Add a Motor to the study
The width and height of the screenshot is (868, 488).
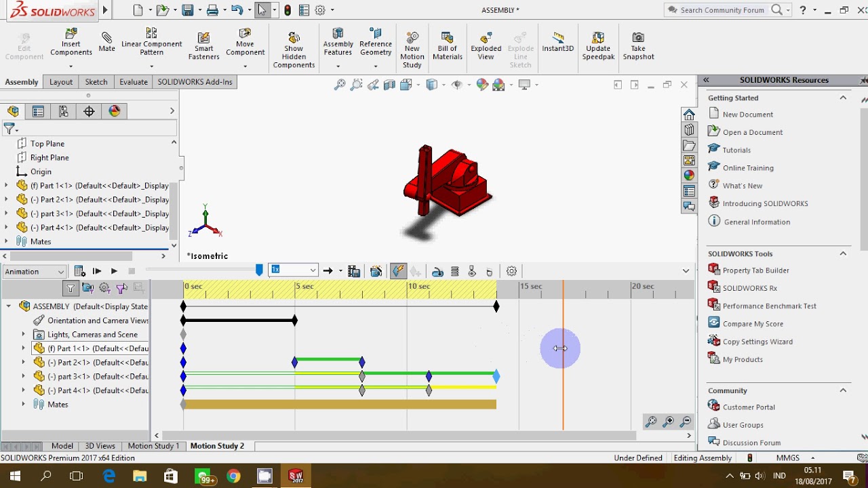coord(437,271)
